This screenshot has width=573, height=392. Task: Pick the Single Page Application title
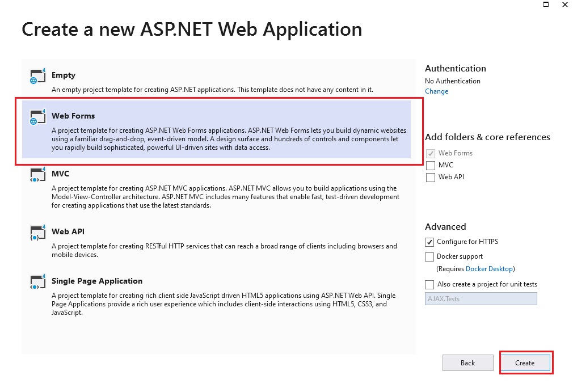[x=97, y=281]
